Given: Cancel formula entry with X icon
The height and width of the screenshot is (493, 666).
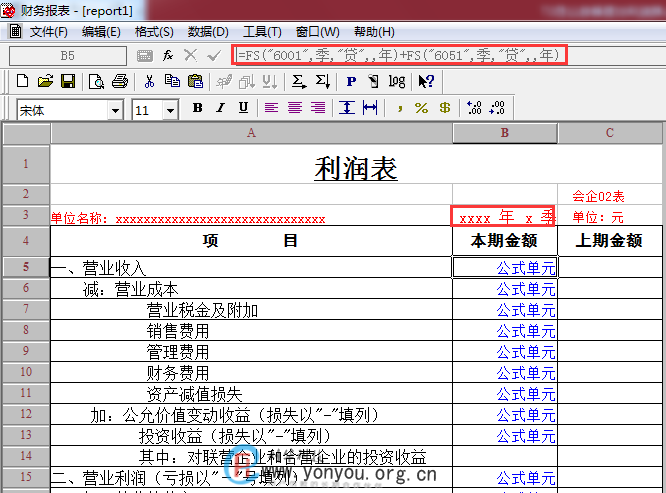Looking at the screenshot, I should click(191, 55).
